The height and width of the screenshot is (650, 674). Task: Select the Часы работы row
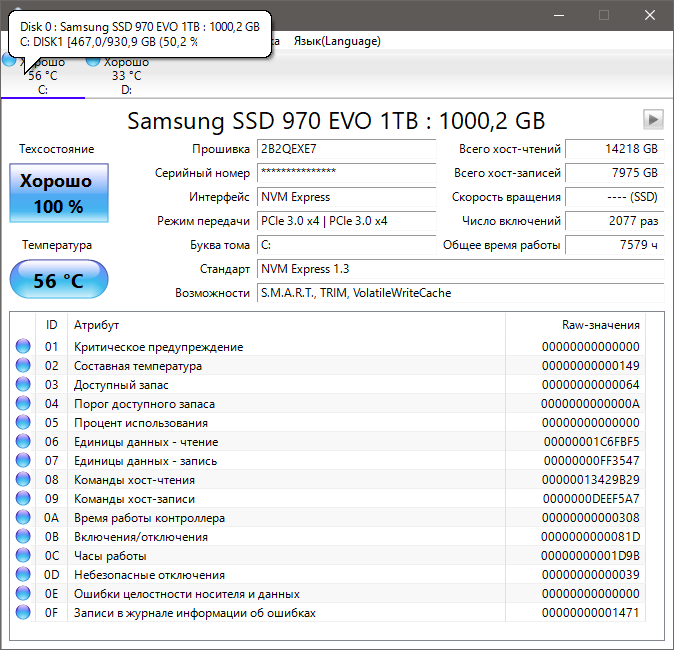coord(328,555)
